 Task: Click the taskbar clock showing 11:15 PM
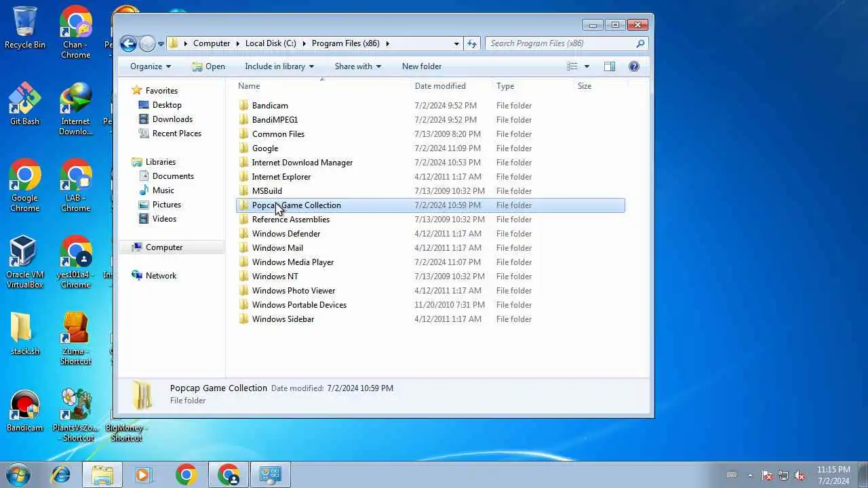pos(833,475)
